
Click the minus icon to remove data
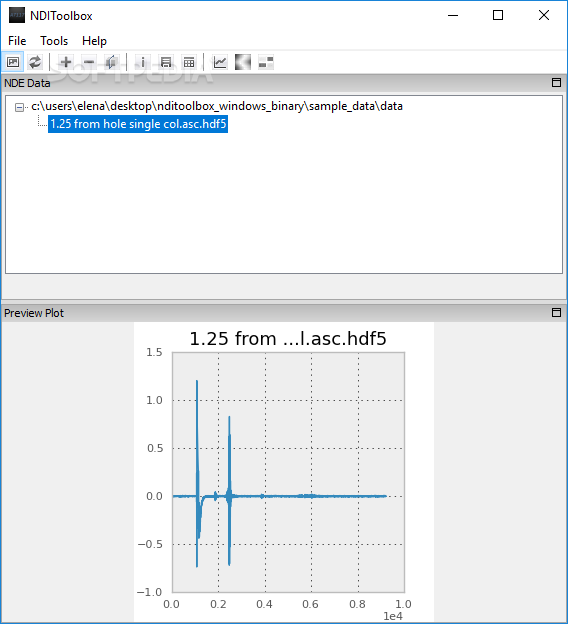pyautogui.click(x=89, y=62)
